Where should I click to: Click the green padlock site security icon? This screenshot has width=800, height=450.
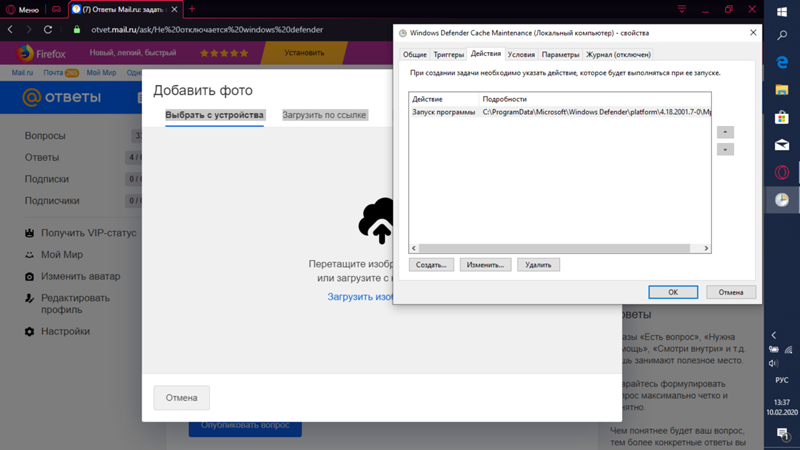point(77,30)
